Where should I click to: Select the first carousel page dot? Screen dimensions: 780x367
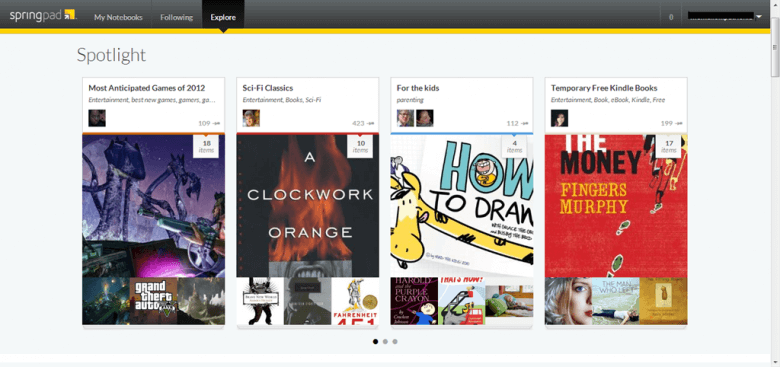click(x=376, y=342)
